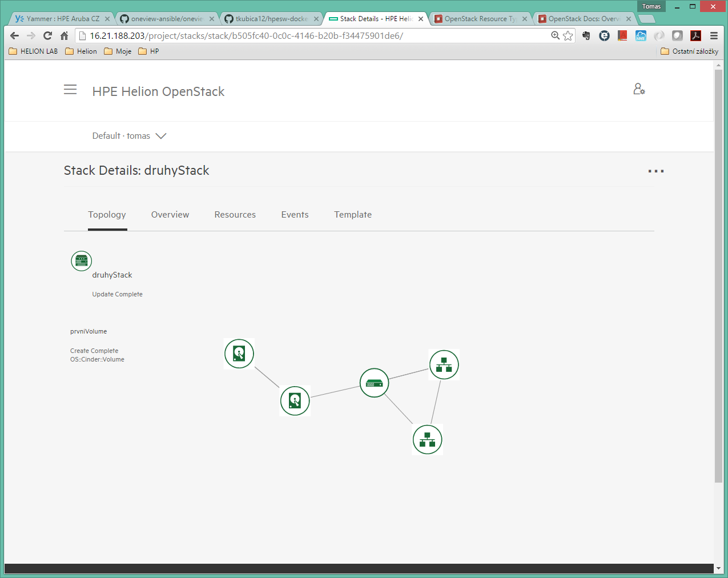Close the Stack Details browser tab
This screenshot has height=578, width=728.
(421, 19)
